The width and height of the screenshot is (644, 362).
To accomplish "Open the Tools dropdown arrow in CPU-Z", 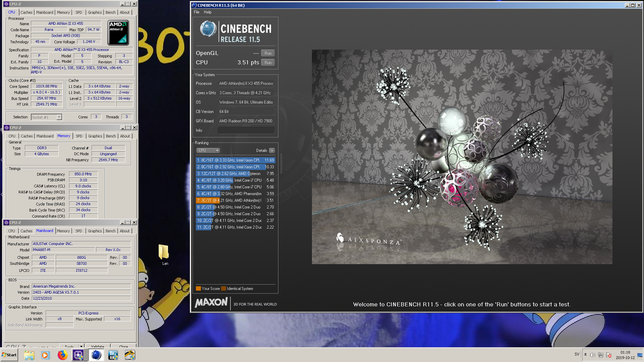I will click(x=81, y=346).
